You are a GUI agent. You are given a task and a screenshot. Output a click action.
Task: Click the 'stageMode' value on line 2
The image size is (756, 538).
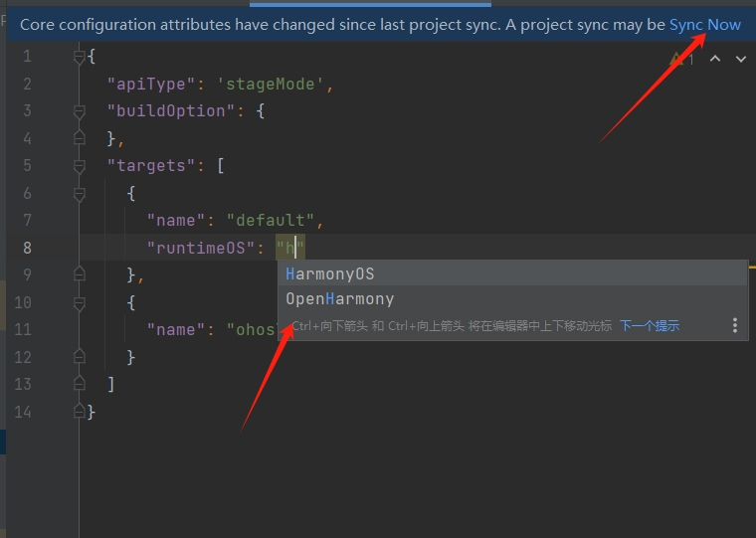pyautogui.click(x=270, y=85)
